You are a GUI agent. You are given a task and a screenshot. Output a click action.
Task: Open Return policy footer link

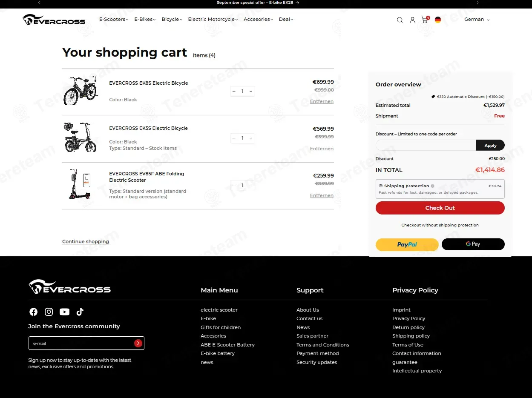click(408, 327)
